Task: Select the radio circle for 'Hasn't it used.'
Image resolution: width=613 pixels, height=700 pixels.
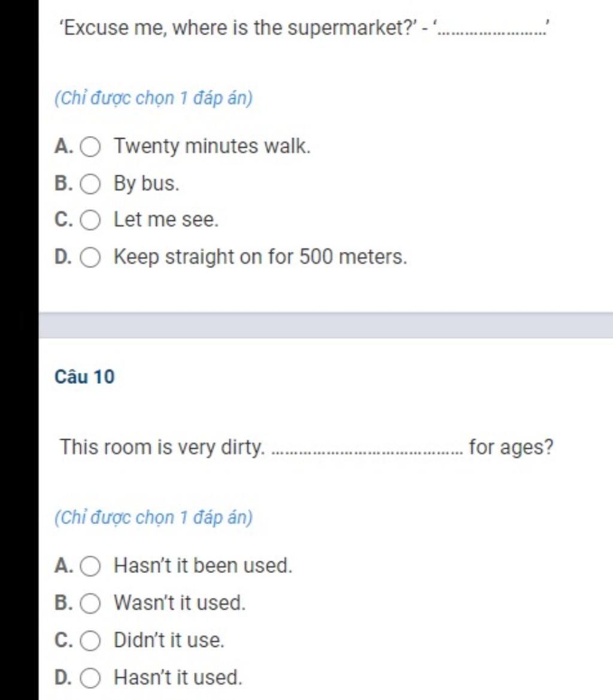Action: pyautogui.click(x=90, y=678)
